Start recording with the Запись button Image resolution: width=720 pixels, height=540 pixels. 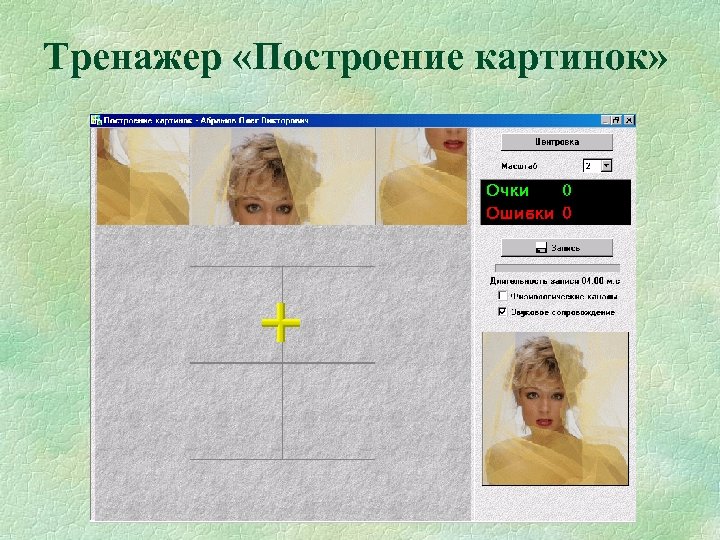[x=557, y=248]
